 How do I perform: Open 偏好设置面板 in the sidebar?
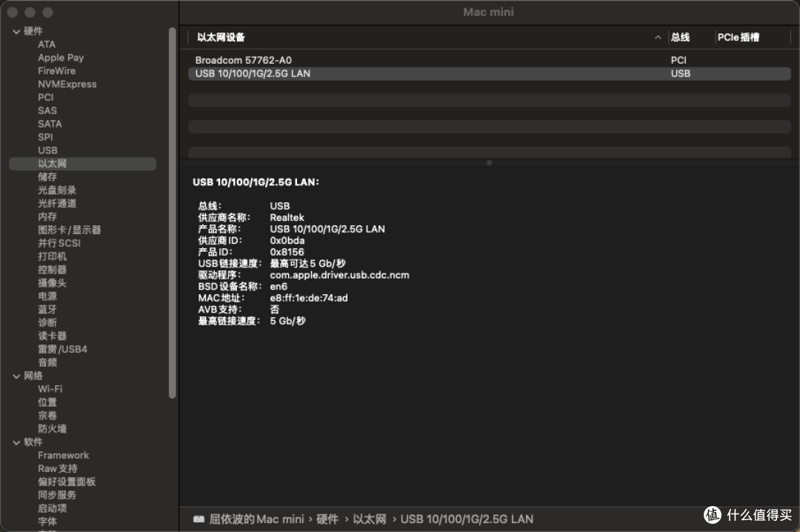coord(67,482)
